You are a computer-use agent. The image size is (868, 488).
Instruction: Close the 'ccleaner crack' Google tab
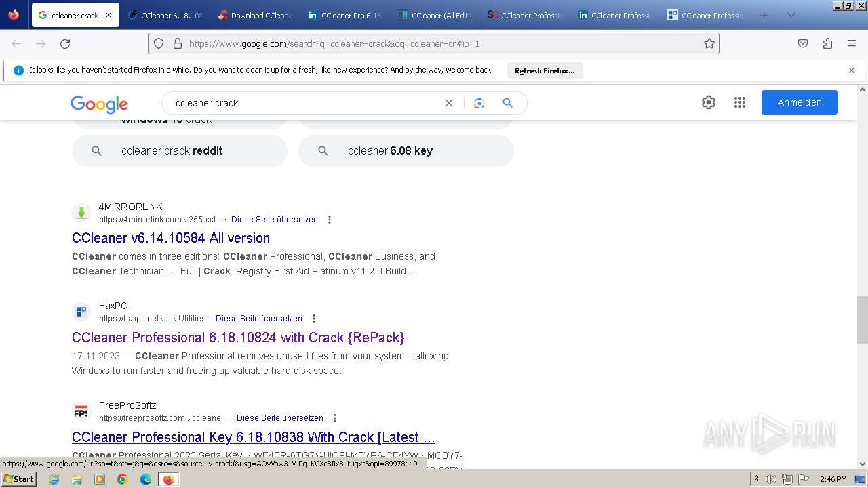pos(108,15)
